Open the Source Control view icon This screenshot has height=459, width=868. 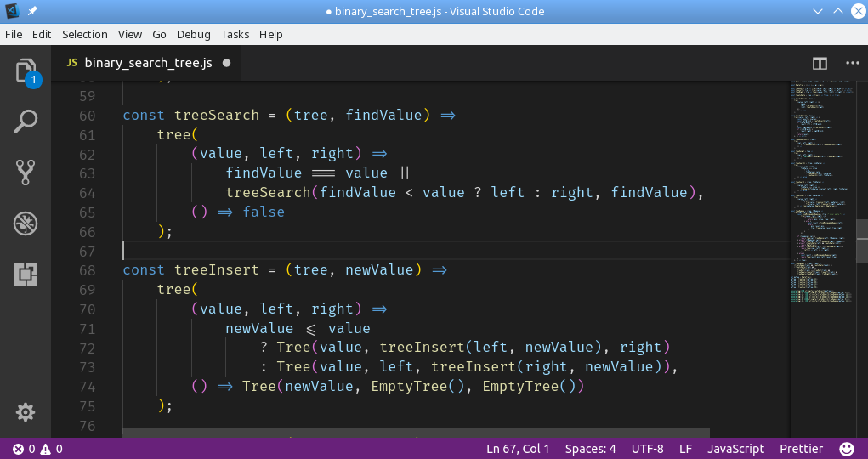click(26, 173)
